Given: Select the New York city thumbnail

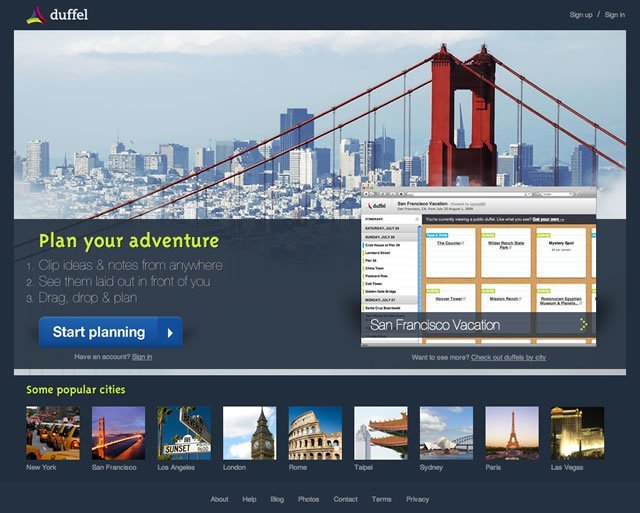Looking at the screenshot, I should point(52,433).
